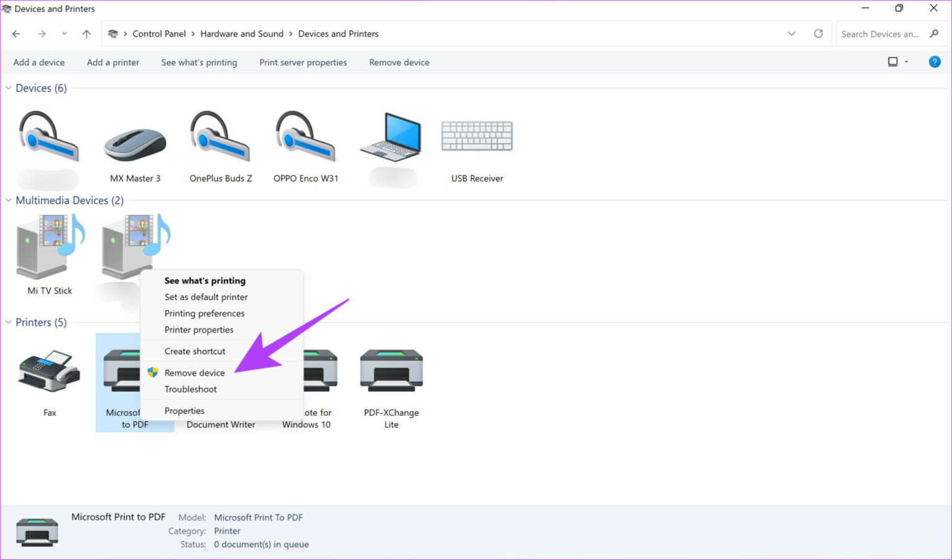The image size is (952, 560).
Task: Choose Set as default printer
Action: click(206, 297)
